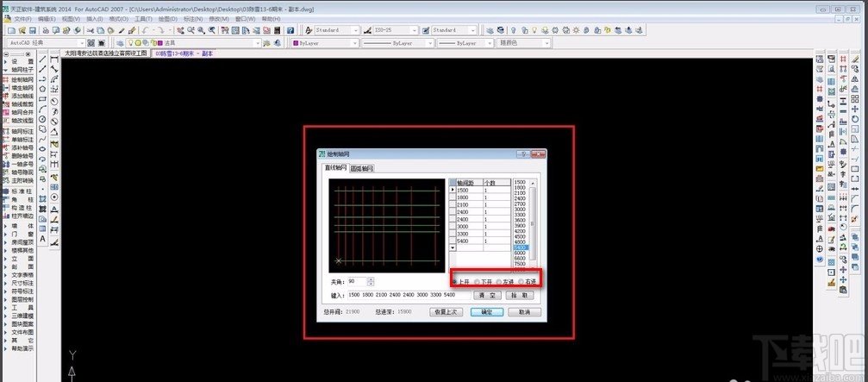Click the current layer color swatch
Viewport: 868px width, 382px height.
click(160, 42)
